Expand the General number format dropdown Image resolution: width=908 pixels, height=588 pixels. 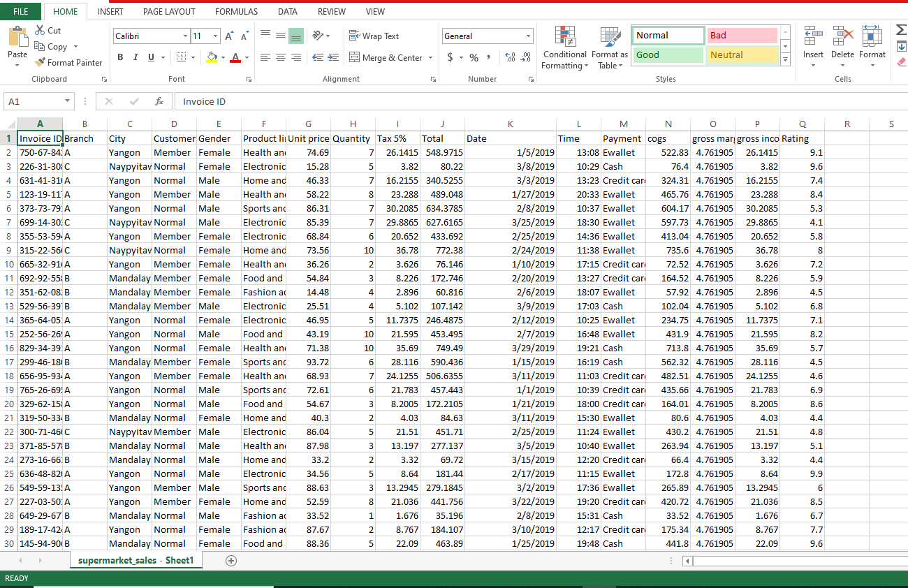pyautogui.click(x=527, y=36)
